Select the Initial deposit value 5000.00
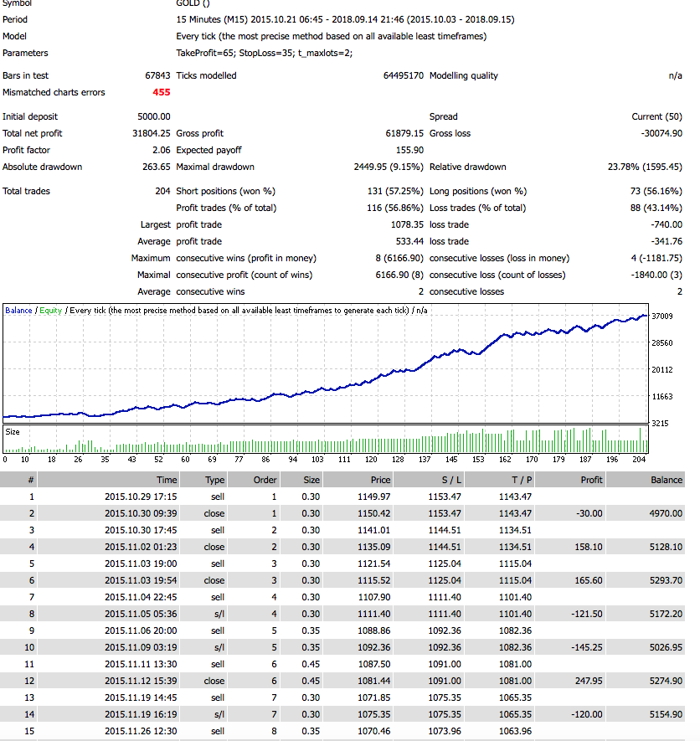Viewport: 700px width, 741px height. coord(153,116)
